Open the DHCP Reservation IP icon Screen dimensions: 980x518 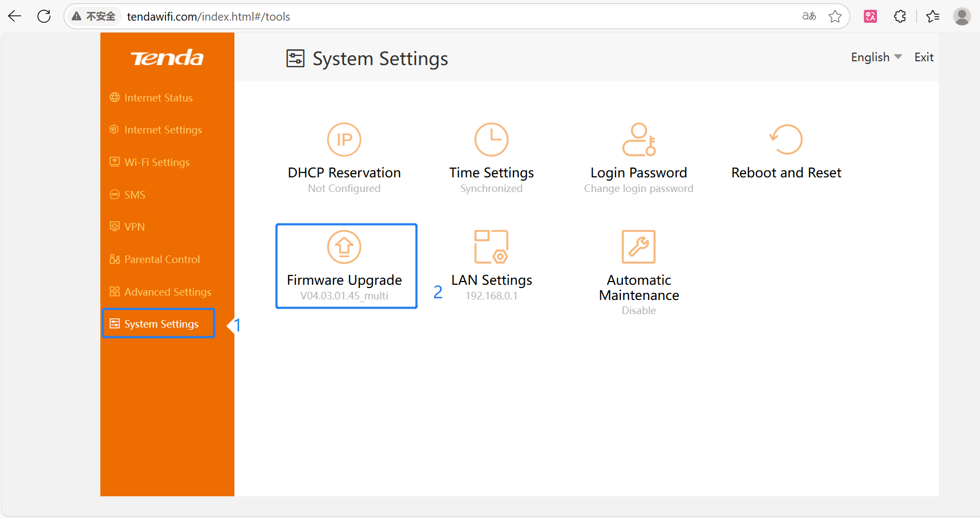click(x=344, y=139)
